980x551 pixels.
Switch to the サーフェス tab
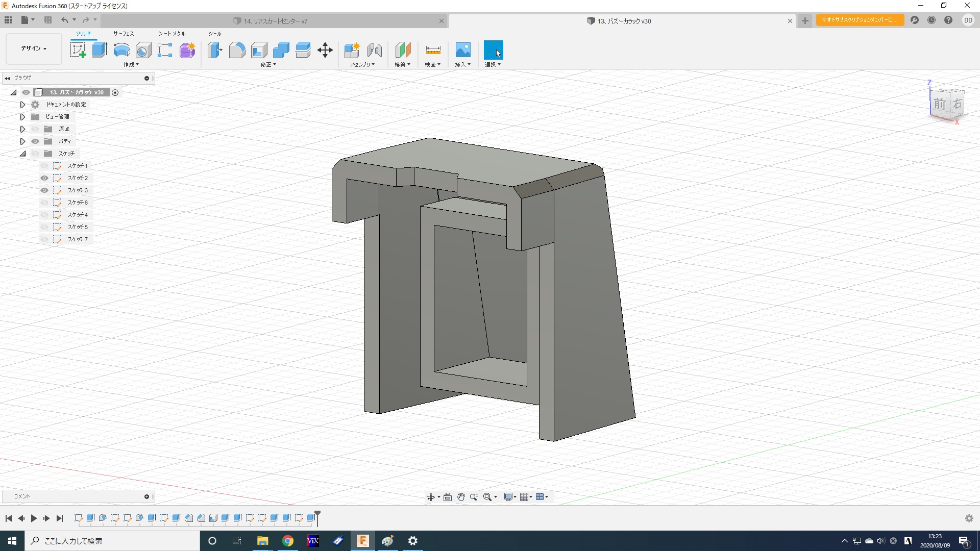(123, 34)
